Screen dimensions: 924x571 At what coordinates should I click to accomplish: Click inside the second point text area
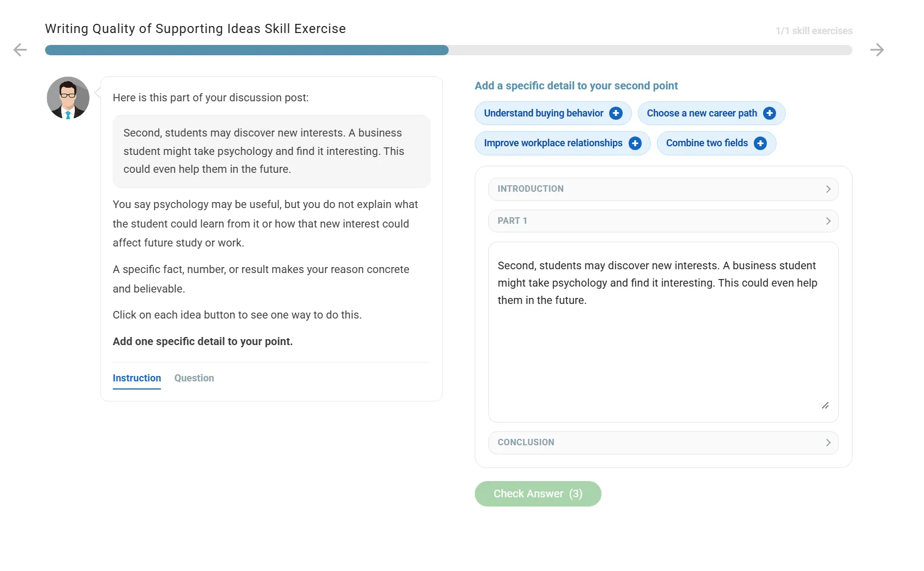tap(663, 332)
